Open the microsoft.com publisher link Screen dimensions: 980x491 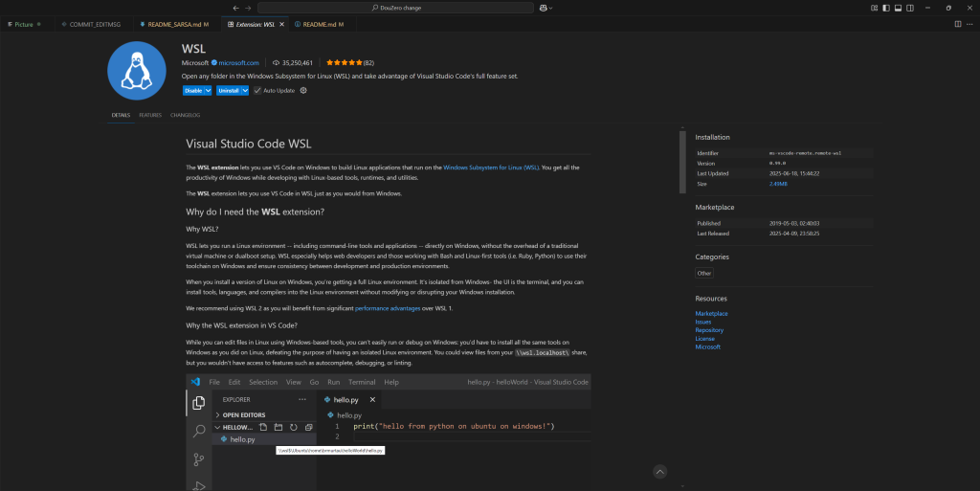[238, 62]
